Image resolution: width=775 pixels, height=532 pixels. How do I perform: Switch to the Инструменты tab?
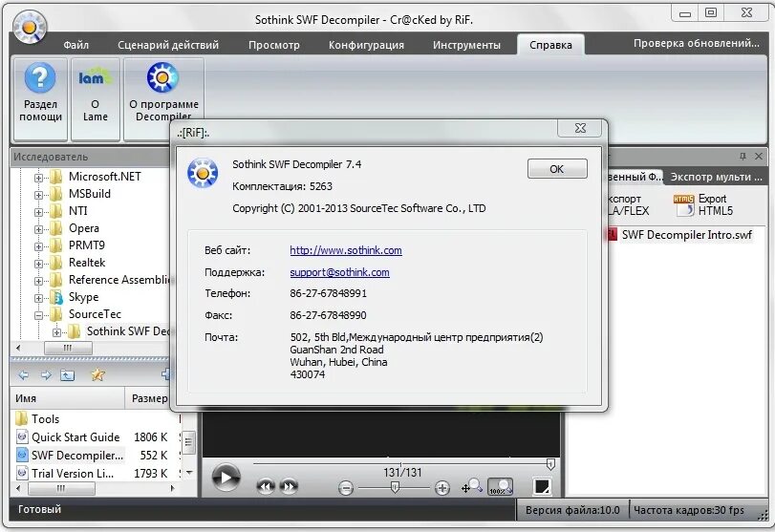[x=466, y=45]
